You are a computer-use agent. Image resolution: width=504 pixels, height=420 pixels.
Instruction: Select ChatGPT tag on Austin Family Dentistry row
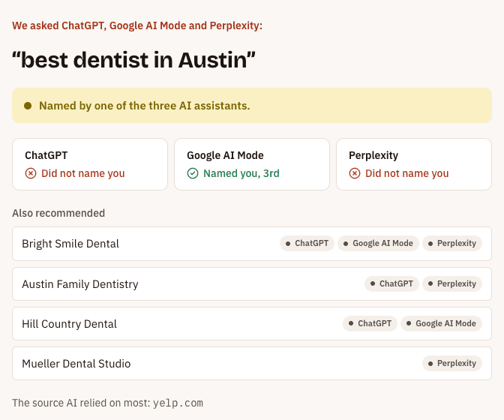coord(391,283)
